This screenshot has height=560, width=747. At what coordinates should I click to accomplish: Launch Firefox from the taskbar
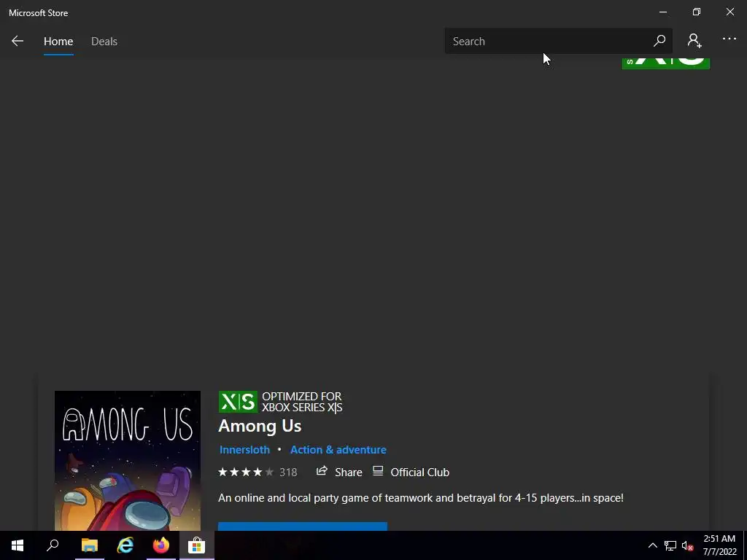pos(161,545)
